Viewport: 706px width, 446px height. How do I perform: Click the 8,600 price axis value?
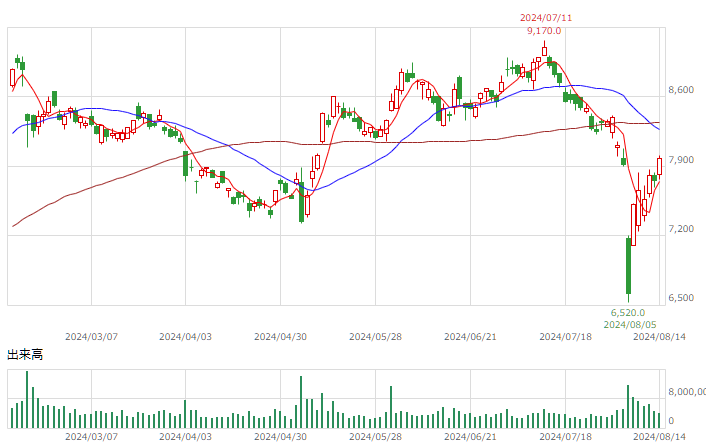click(x=681, y=90)
